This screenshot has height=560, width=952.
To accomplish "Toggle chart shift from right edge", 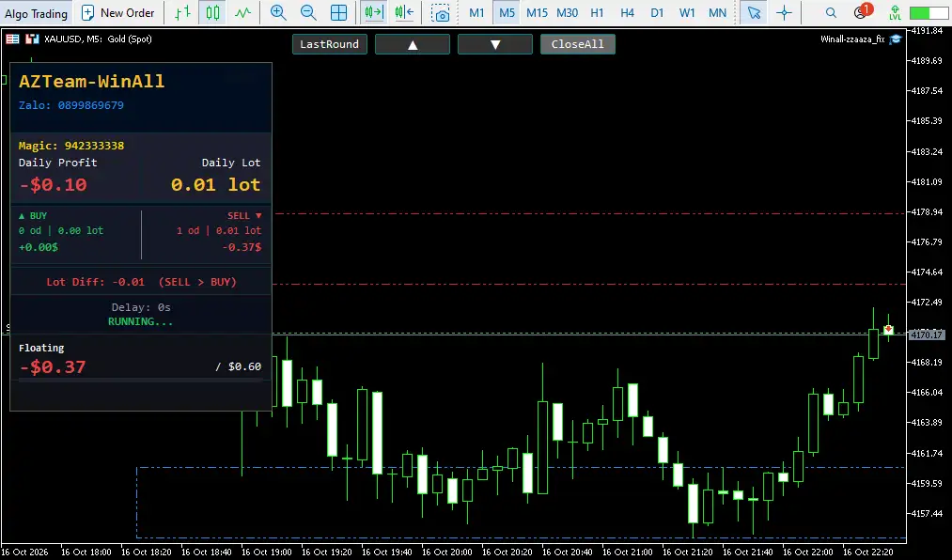I will click(x=404, y=13).
